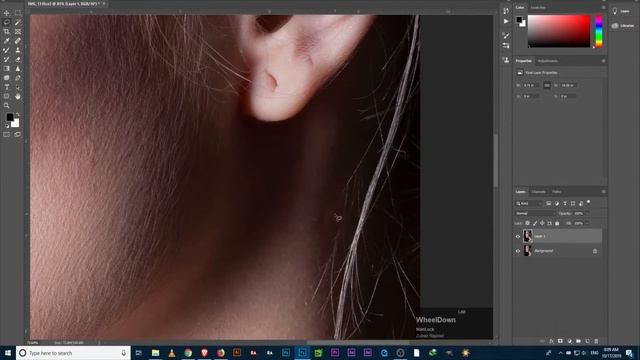
Task: Select the Eraser tool
Action: point(18,60)
